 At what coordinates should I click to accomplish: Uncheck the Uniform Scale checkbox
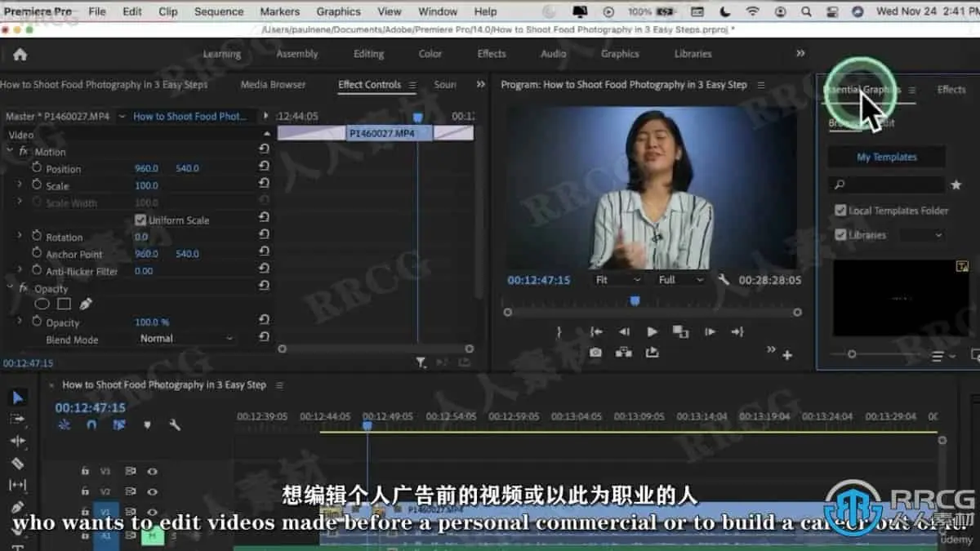[x=140, y=220]
